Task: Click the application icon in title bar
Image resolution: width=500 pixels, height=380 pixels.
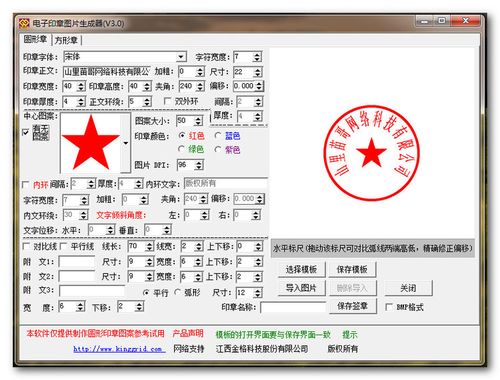Action: [24, 23]
